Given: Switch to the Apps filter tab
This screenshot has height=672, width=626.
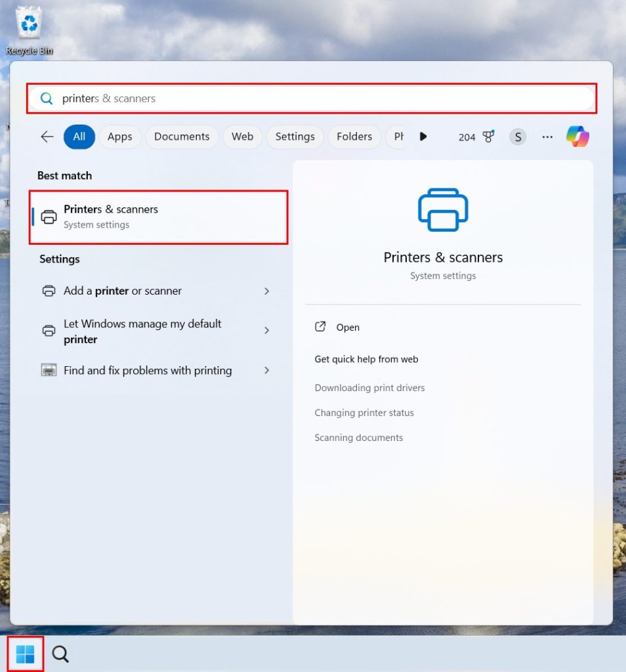Looking at the screenshot, I should click(x=120, y=136).
